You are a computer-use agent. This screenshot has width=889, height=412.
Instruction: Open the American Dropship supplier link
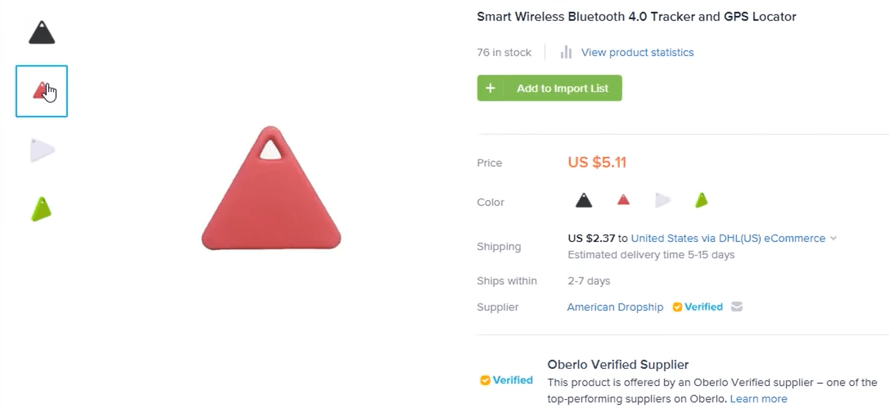click(615, 307)
